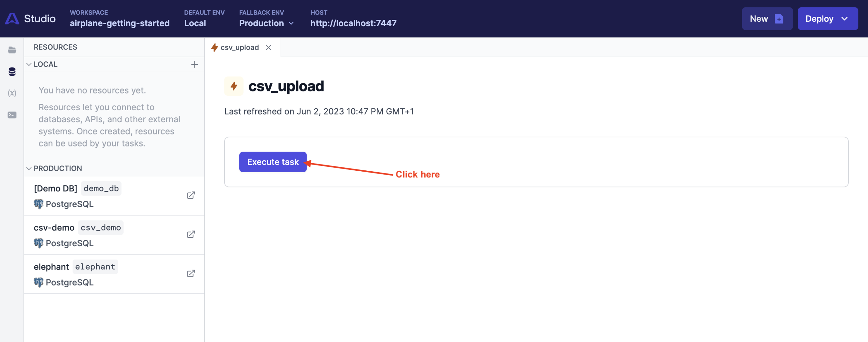Click 'You have no resources yet.' text
The width and height of the screenshot is (868, 342).
coord(92,90)
